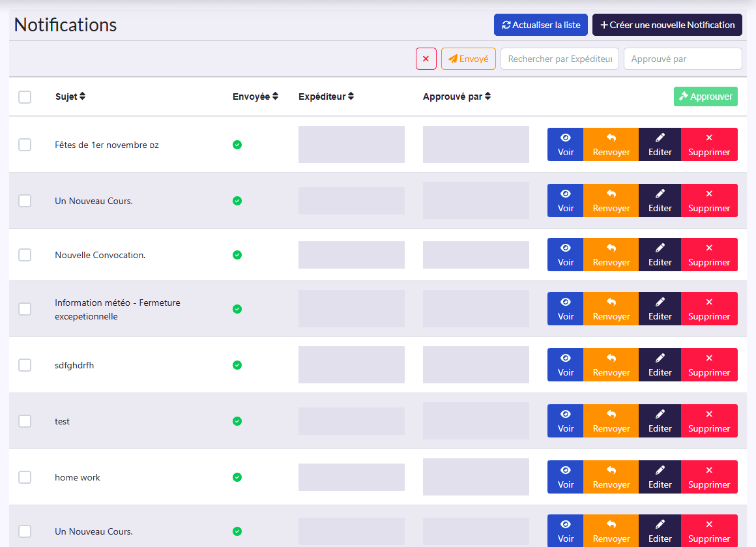View the 'test' notification

tap(565, 421)
